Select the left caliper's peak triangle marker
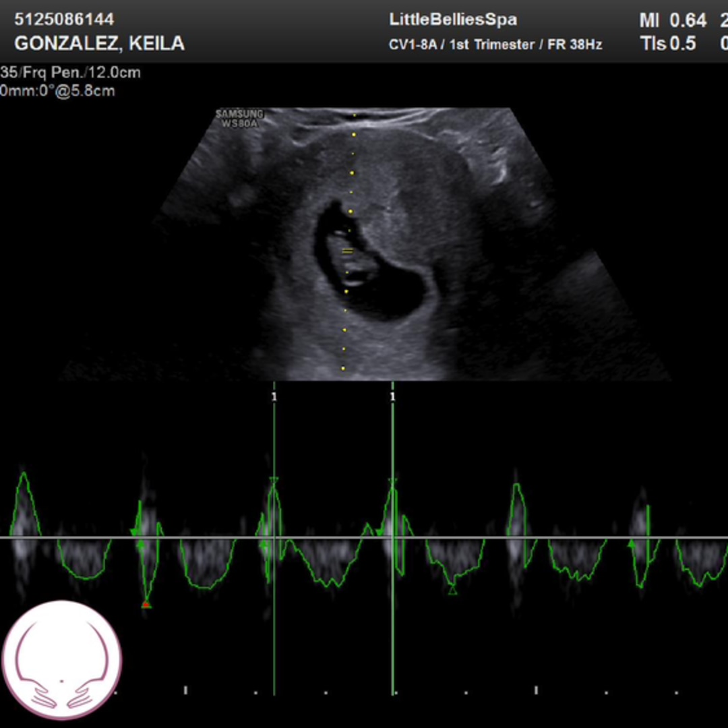Image resolution: width=728 pixels, height=728 pixels. click(273, 481)
